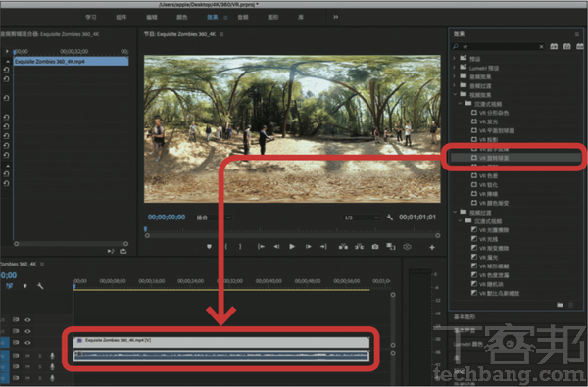Expand the Lumetri 预设 folder
588x387 pixels.
point(454,68)
